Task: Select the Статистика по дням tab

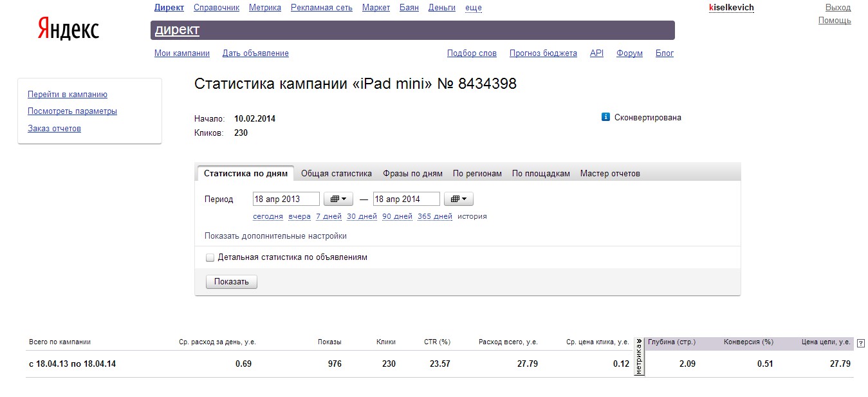Action: tap(246, 174)
